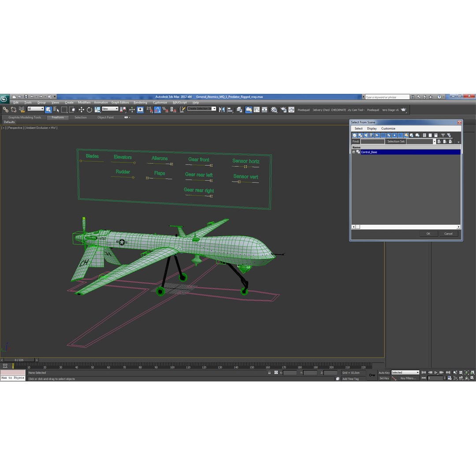Click the Set Key button

tap(384, 378)
